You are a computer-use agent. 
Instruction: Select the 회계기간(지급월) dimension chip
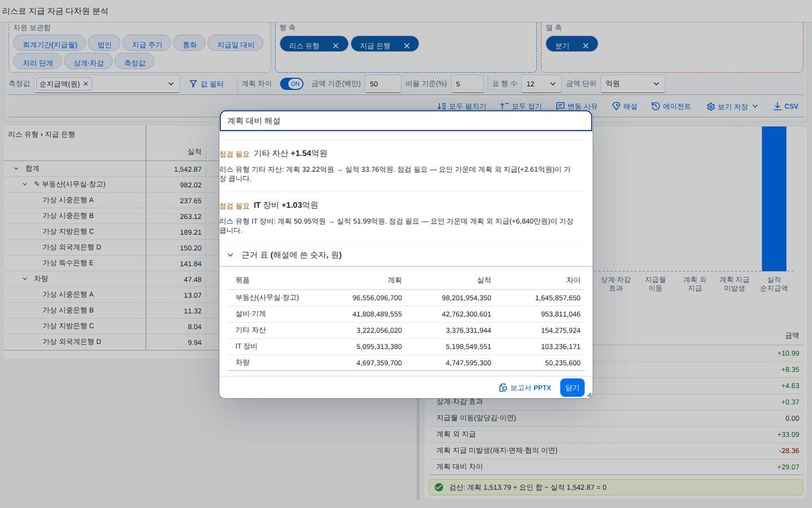tap(50, 44)
